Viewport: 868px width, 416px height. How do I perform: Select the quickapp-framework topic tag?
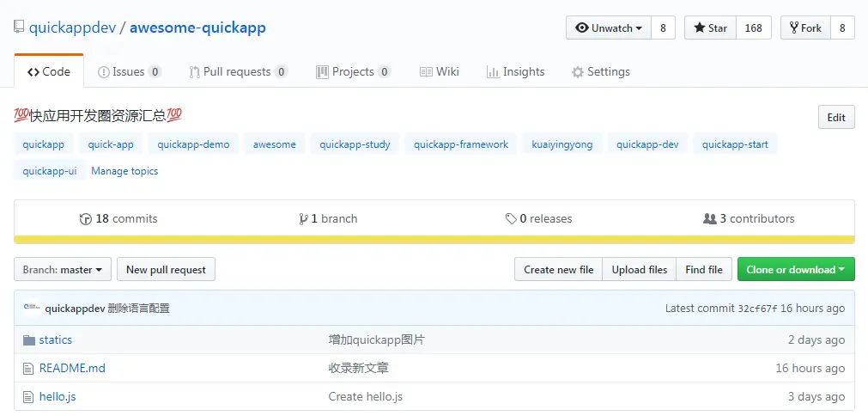pos(461,144)
